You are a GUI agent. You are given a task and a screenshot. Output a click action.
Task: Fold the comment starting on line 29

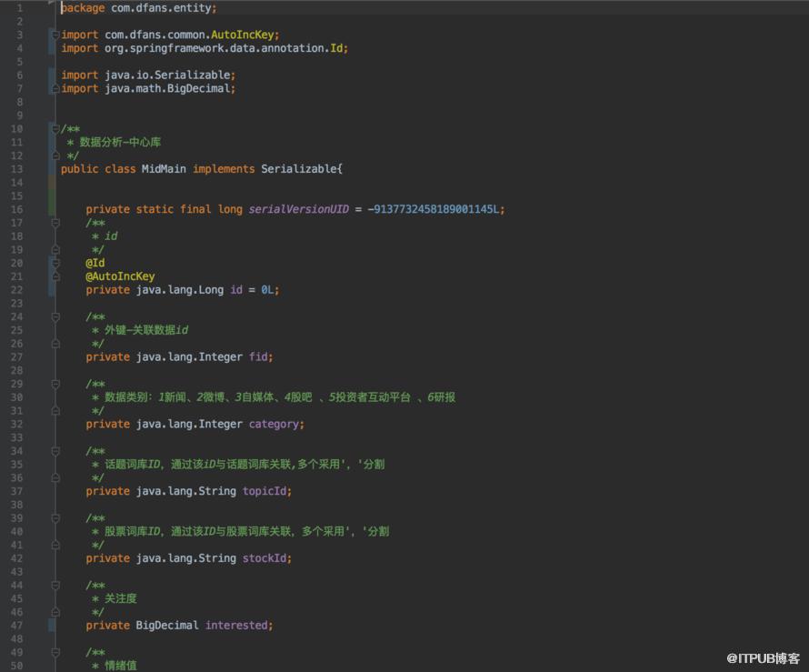click(x=55, y=384)
